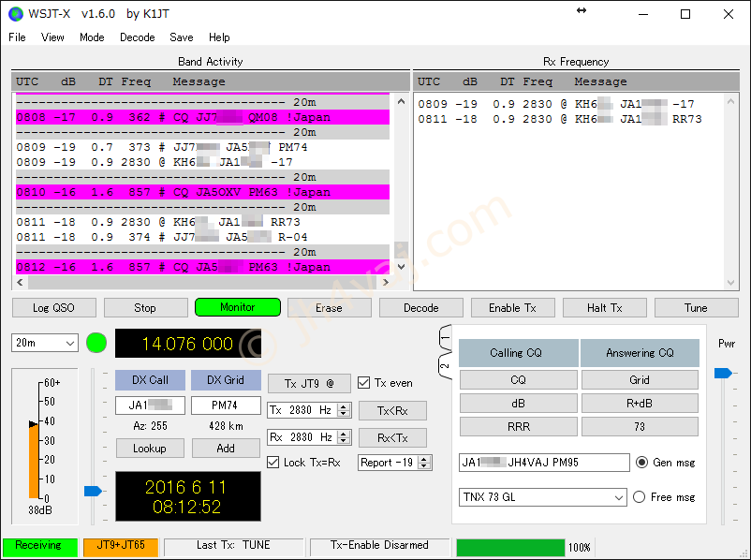This screenshot has height=560, width=751.
Task: Click the Erase button
Action: click(330, 308)
